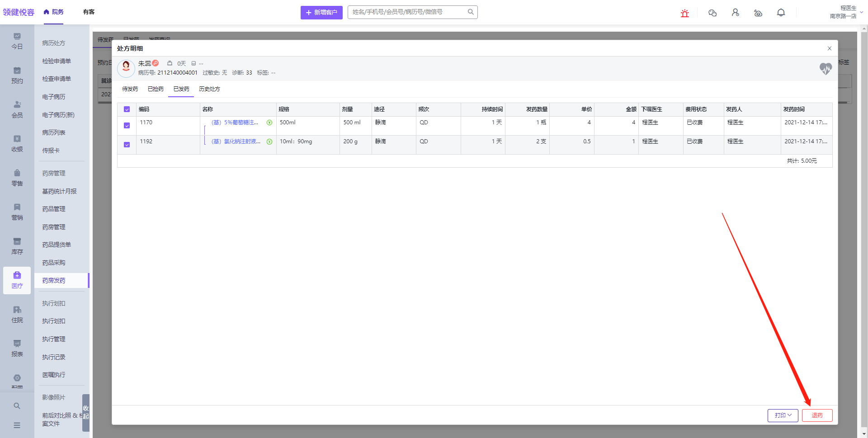868x438 pixels.
Task: Open the 收银 sidebar section
Action: coord(17,144)
